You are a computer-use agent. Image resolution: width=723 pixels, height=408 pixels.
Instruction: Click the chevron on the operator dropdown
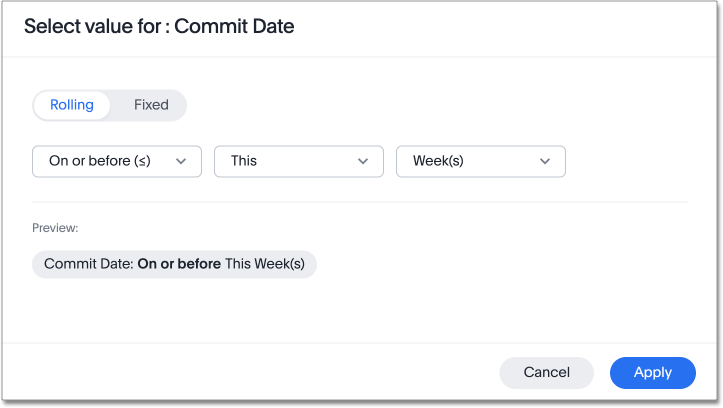click(x=181, y=161)
